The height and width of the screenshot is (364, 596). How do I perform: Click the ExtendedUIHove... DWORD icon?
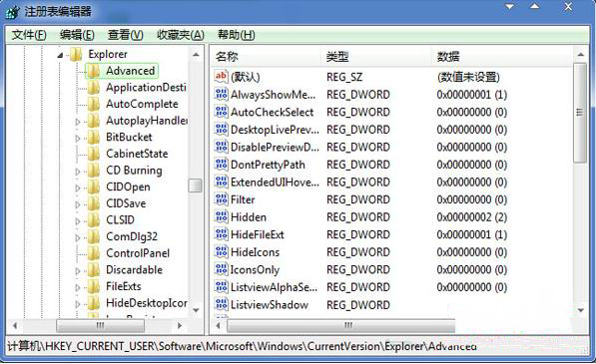[221, 182]
